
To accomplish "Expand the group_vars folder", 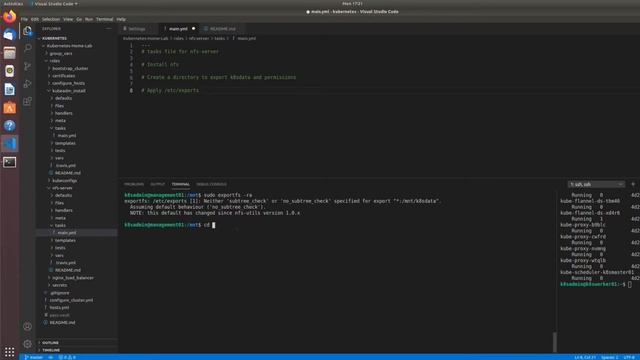I will pyautogui.click(x=61, y=53).
